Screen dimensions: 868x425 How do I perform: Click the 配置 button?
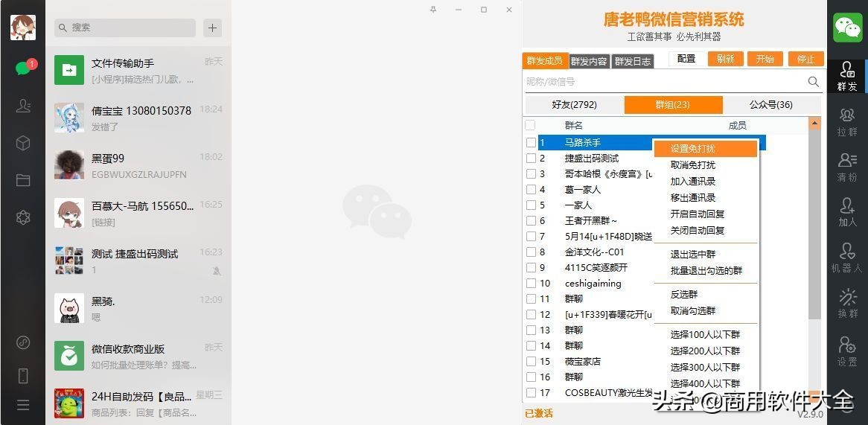coord(686,59)
